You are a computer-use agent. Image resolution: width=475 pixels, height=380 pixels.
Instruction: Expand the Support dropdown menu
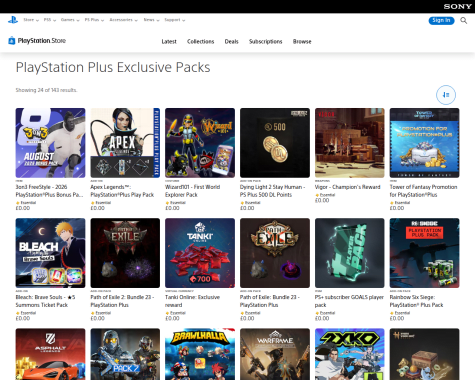coord(174,20)
